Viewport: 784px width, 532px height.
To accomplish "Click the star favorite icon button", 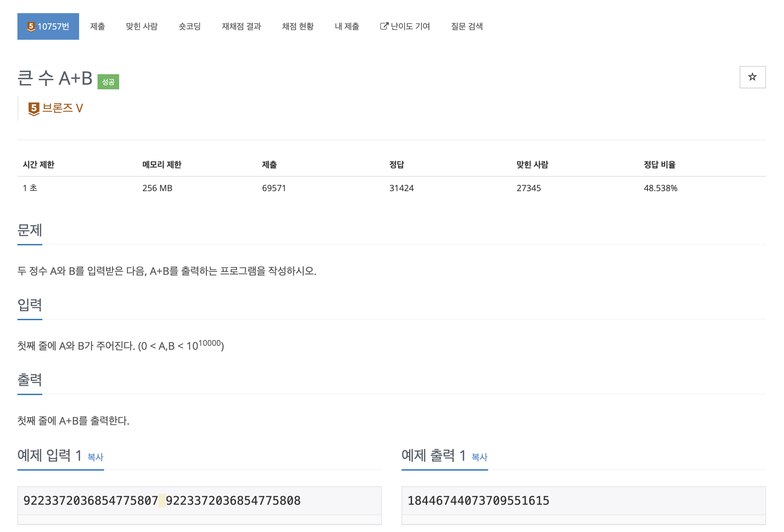I will 752,77.
